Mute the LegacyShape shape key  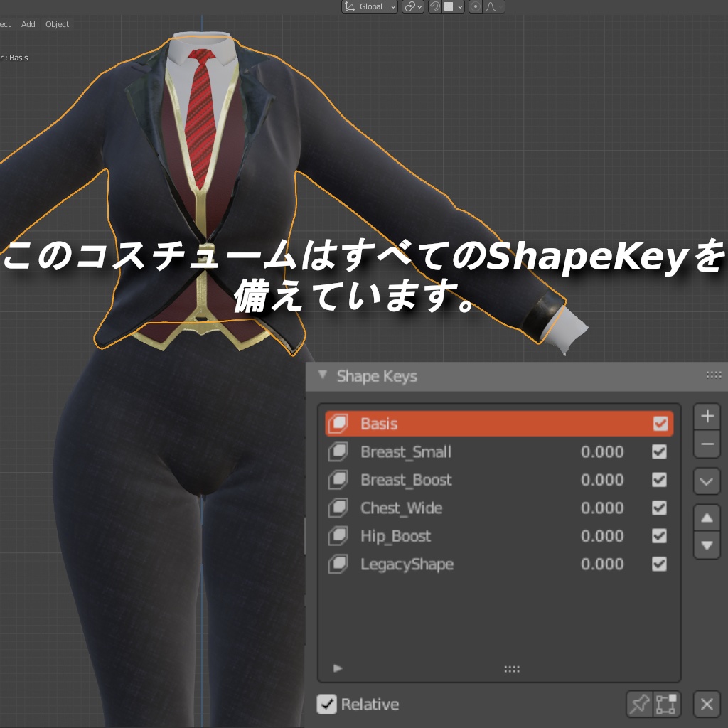coord(659,564)
